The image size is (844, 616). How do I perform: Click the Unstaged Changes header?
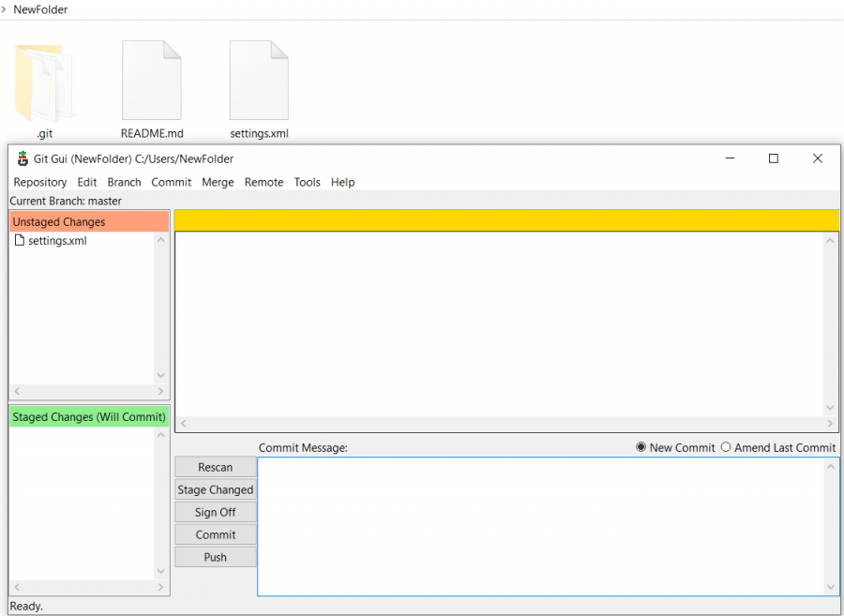[89, 221]
